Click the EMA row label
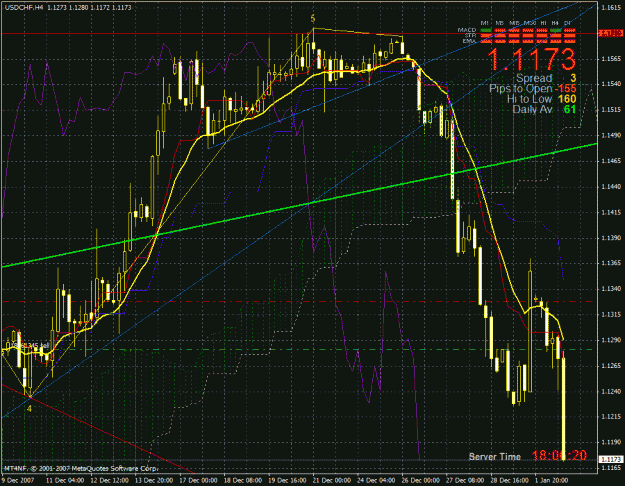625x486 pixels. coord(469,41)
